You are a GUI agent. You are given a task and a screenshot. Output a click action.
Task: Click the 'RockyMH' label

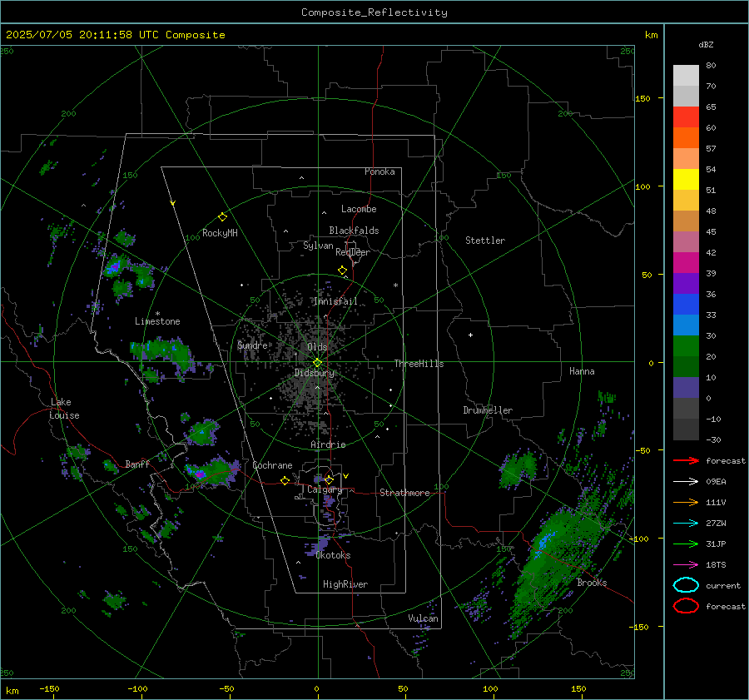tap(220, 233)
